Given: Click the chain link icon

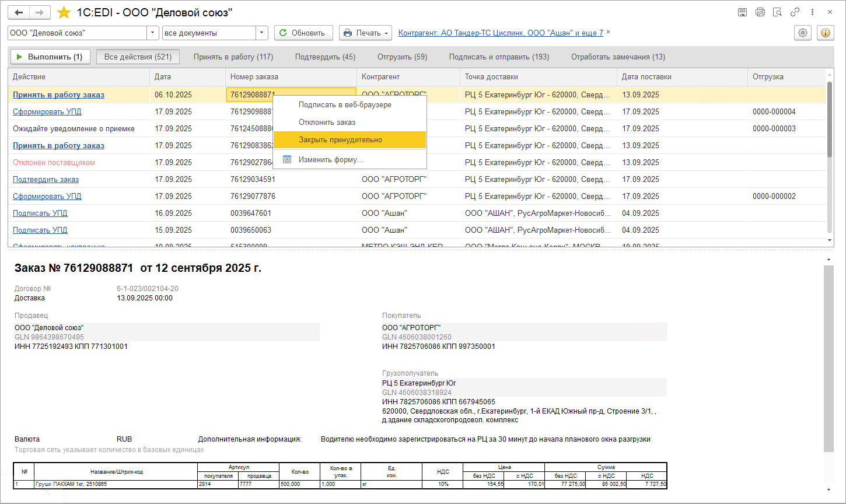Looking at the screenshot, I should tap(795, 12).
